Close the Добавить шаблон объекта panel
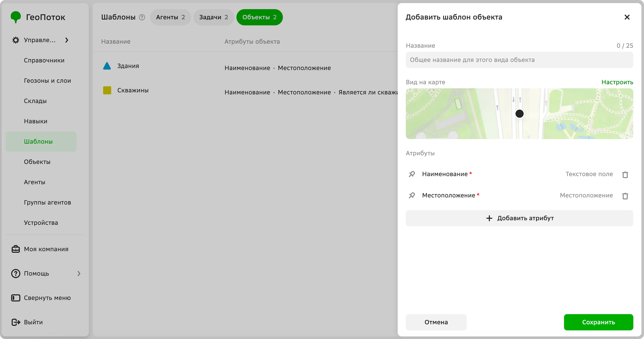The height and width of the screenshot is (339, 644). pyautogui.click(x=627, y=17)
